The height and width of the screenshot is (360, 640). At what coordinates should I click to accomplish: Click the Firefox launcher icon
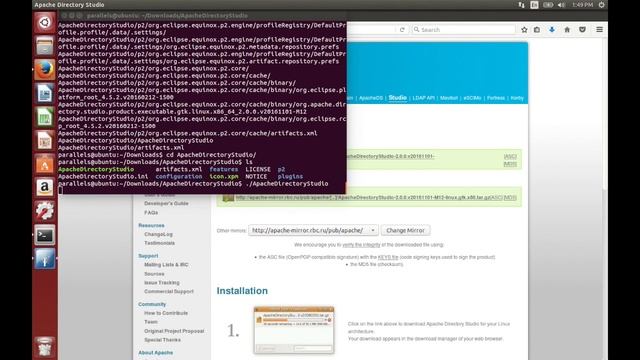tap(44, 69)
